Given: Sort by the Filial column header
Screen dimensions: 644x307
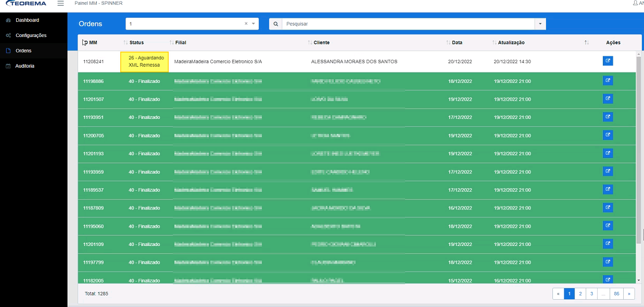Looking at the screenshot, I should (181, 43).
